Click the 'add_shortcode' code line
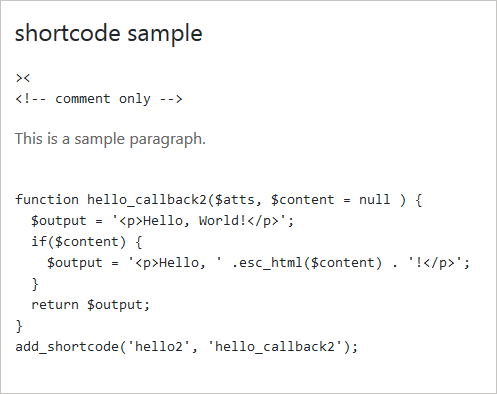 pyautogui.click(x=187, y=347)
